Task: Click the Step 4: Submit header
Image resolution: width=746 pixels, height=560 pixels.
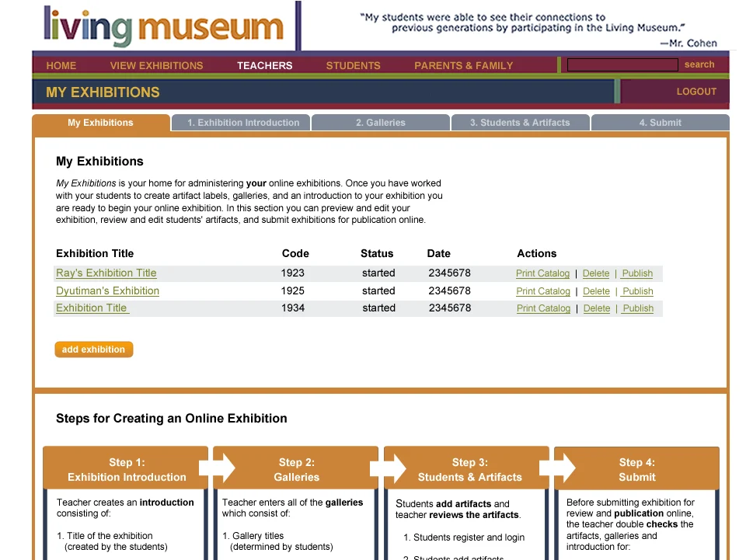Action: coord(637,468)
